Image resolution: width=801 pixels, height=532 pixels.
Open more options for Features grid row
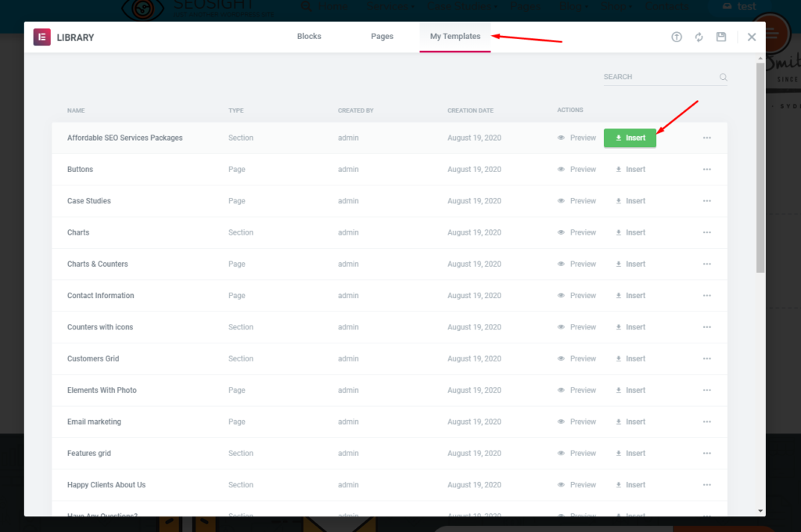[707, 454]
